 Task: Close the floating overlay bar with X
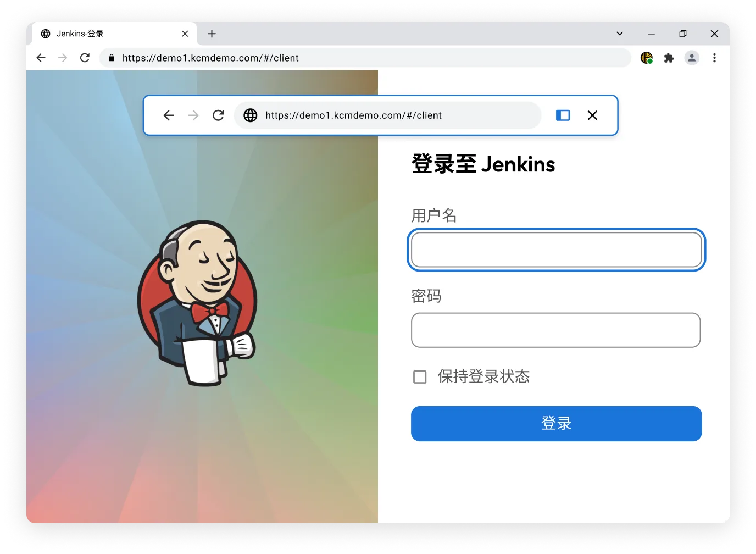point(592,115)
